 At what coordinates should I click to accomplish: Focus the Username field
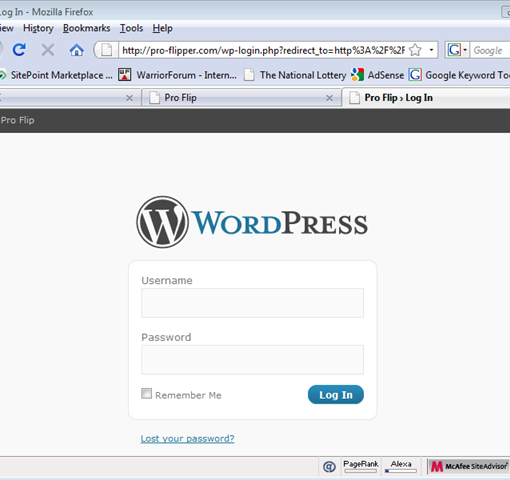coord(252,303)
